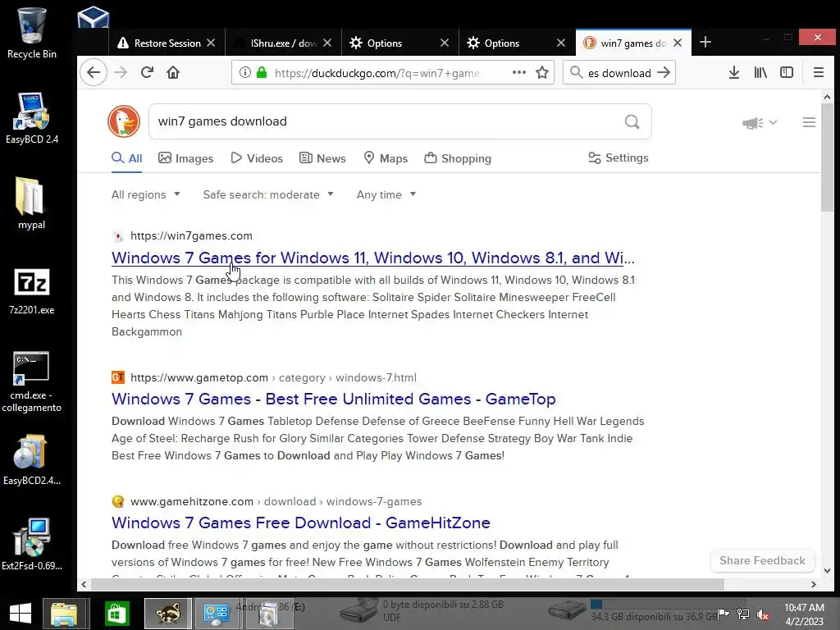Click the Share Feedback button
This screenshot has width=840, height=630.
tap(762, 560)
